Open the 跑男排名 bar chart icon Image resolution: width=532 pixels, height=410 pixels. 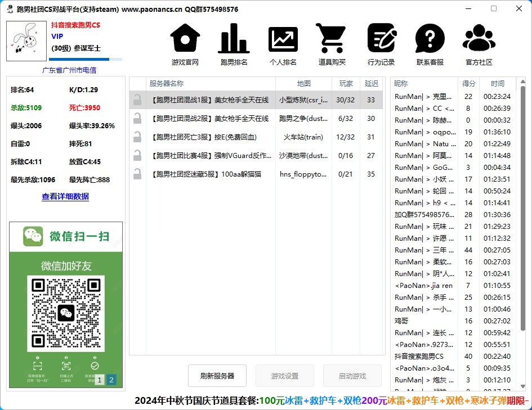point(234,38)
